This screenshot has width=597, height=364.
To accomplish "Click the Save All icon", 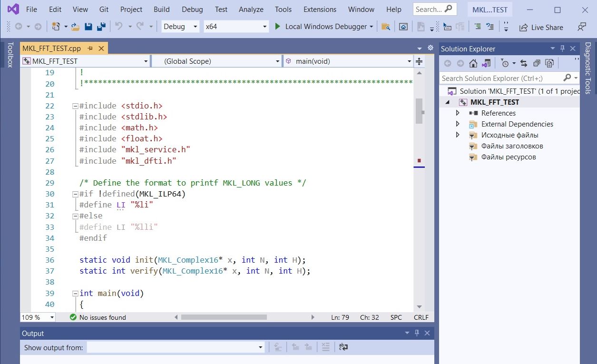I will 101,27.
